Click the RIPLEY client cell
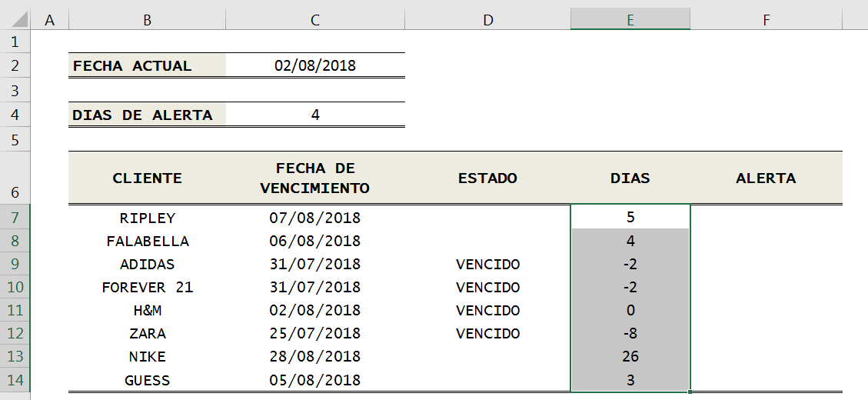Viewport: 868px width, 400px height. click(x=147, y=218)
